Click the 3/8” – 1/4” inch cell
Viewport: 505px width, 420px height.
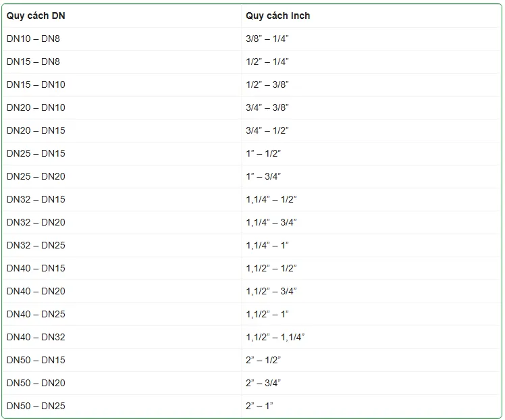point(267,38)
